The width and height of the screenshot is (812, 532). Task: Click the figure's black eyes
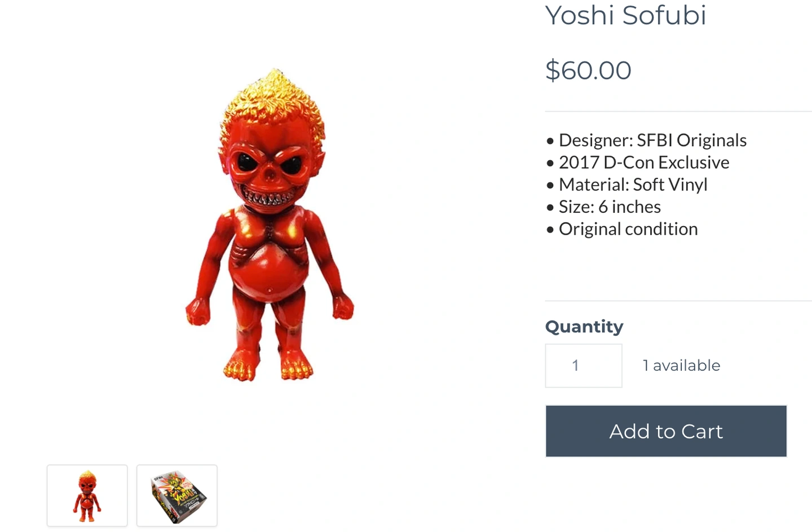pyautogui.click(x=270, y=163)
